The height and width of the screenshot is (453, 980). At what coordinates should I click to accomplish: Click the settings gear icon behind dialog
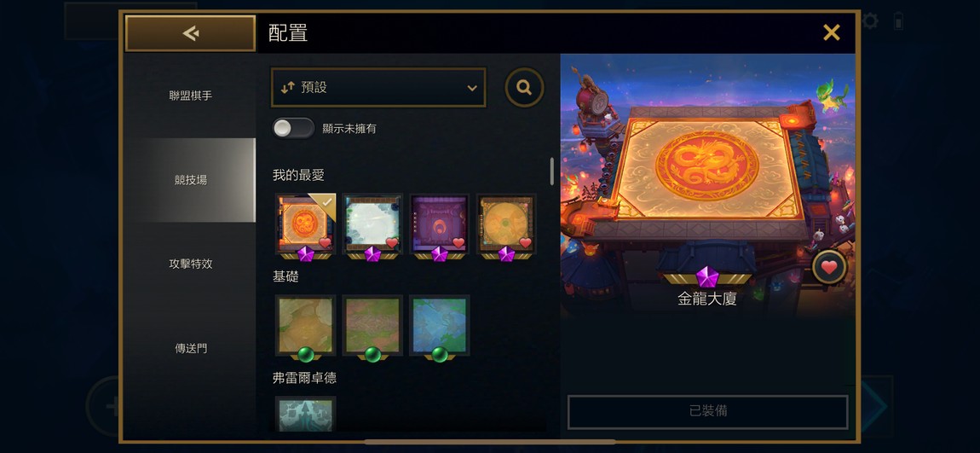[x=869, y=21]
